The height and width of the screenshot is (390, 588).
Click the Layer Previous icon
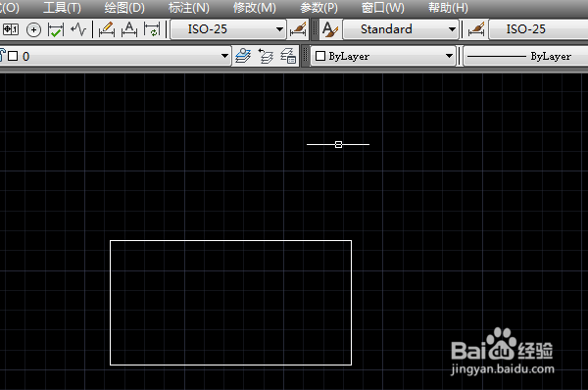(x=266, y=56)
